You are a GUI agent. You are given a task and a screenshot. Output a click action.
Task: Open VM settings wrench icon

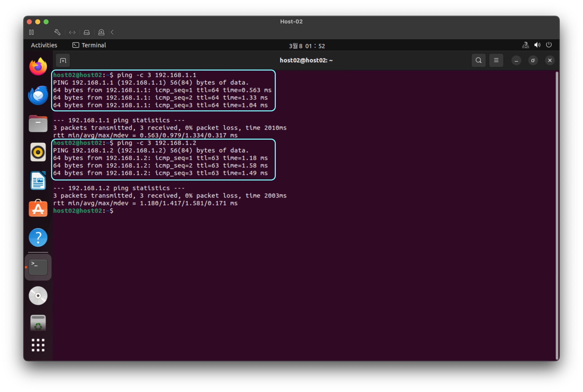coord(57,32)
